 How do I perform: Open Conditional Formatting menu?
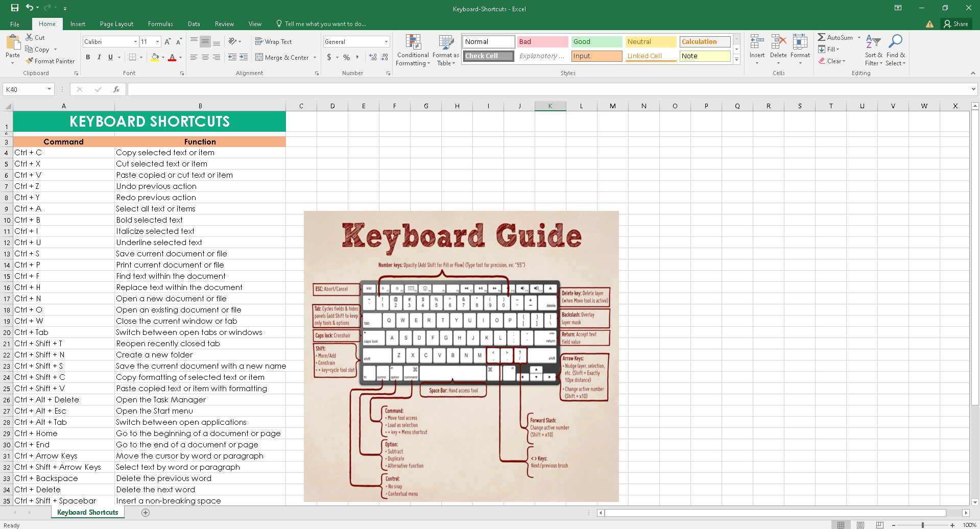coord(413,50)
